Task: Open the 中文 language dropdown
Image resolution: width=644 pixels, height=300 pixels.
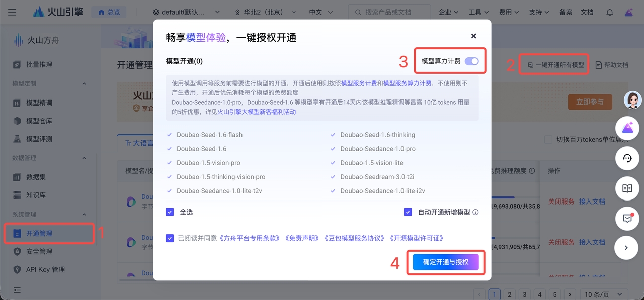Action: [320, 12]
